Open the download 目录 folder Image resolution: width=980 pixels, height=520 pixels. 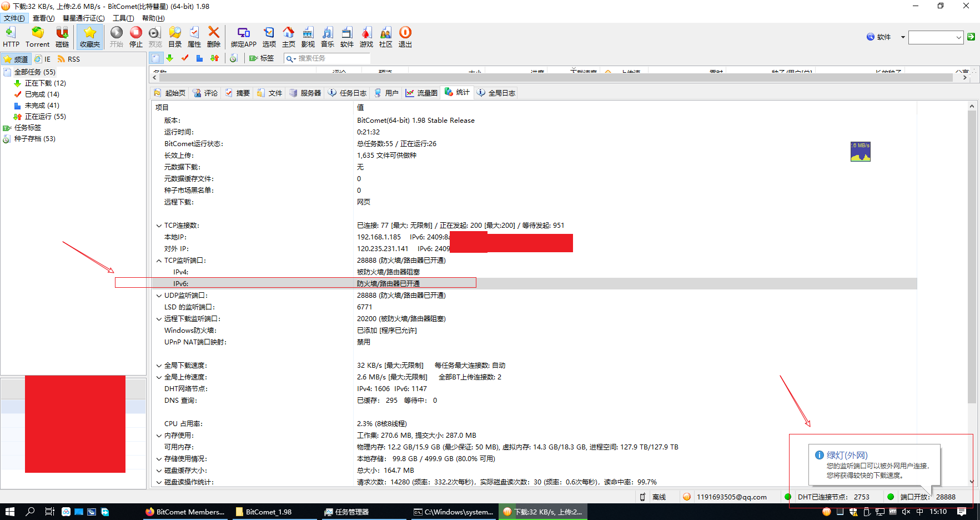coord(175,37)
